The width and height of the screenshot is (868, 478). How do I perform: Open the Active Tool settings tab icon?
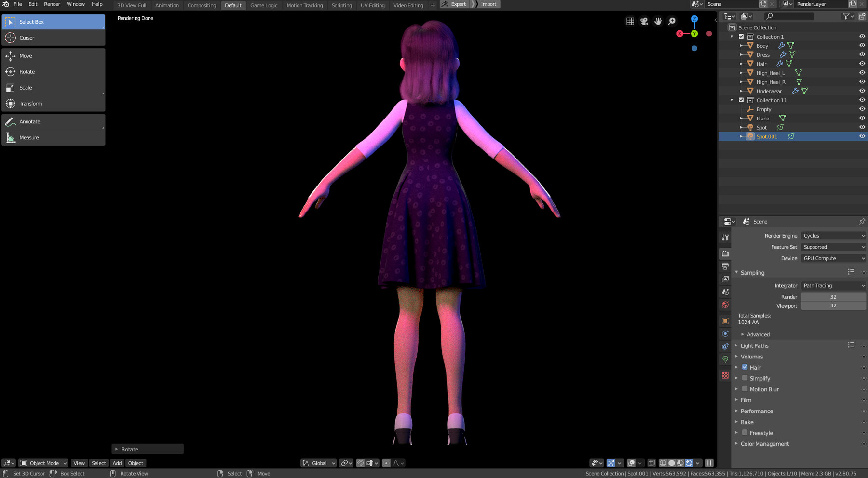725,238
